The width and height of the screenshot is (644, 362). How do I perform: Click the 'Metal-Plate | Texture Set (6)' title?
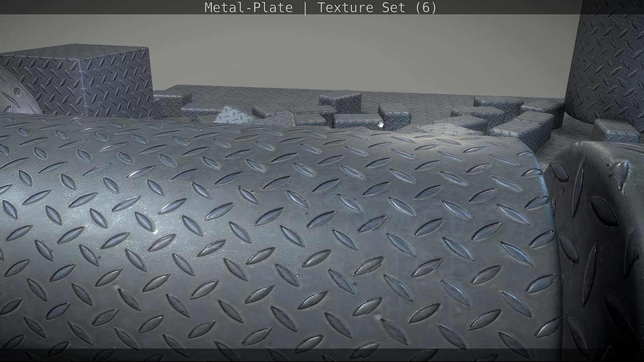(x=320, y=8)
